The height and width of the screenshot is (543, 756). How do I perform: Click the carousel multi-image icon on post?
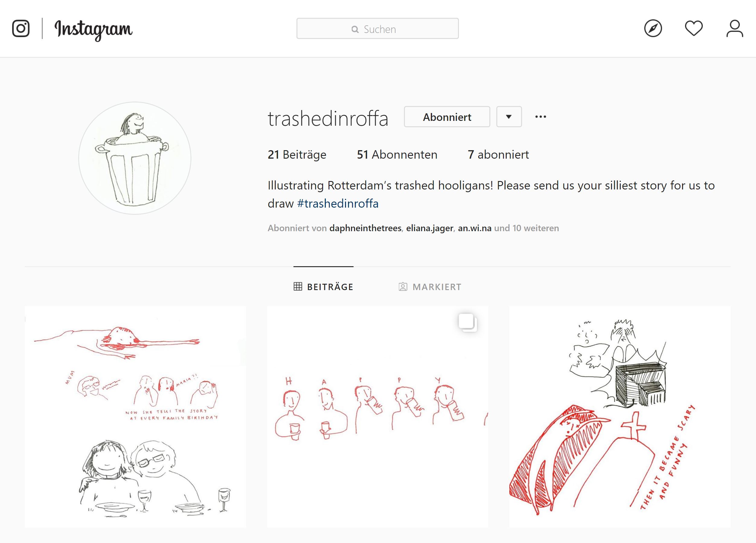pos(467,322)
